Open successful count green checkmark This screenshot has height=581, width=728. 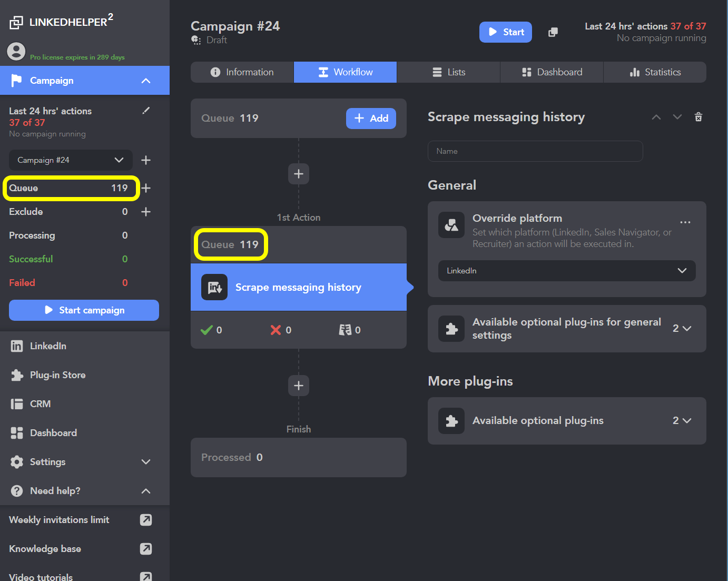coord(206,330)
